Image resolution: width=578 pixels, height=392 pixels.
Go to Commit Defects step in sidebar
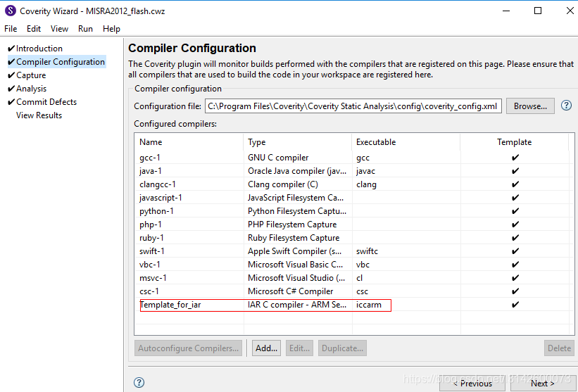click(46, 101)
